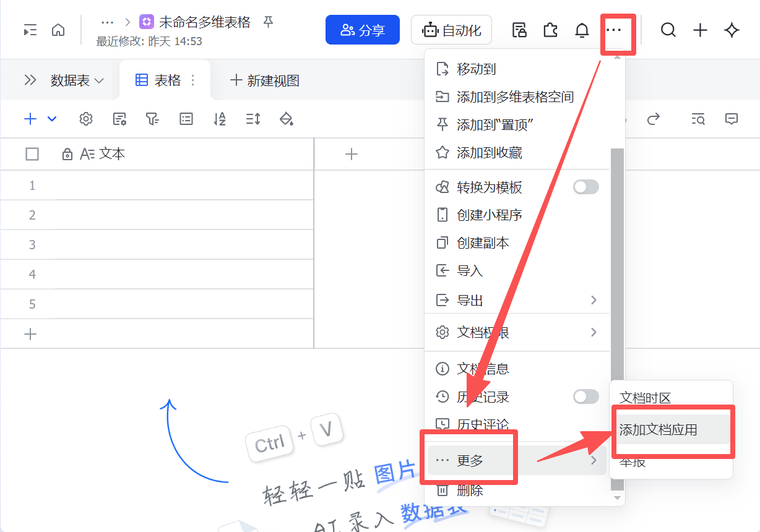760x532 pixels.
Task: Open the 表格 view options dots
Action: [x=192, y=80]
